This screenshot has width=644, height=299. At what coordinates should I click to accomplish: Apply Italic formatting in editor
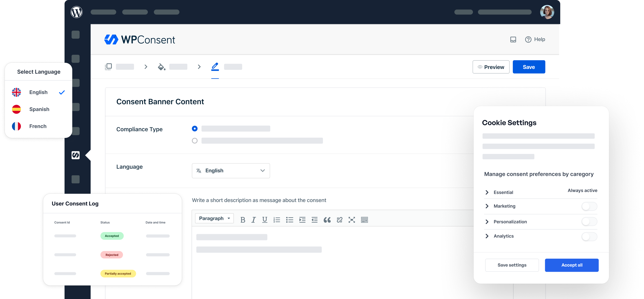click(x=254, y=220)
